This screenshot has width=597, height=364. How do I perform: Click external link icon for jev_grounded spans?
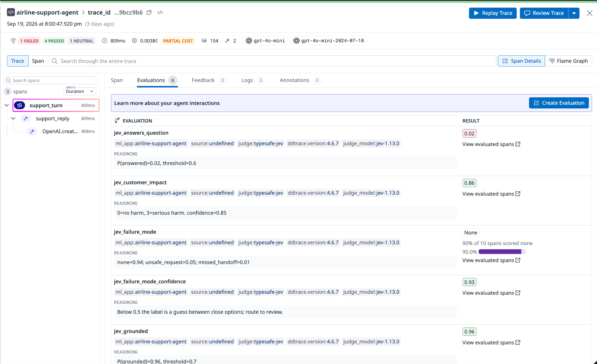(x=518, y=342)
